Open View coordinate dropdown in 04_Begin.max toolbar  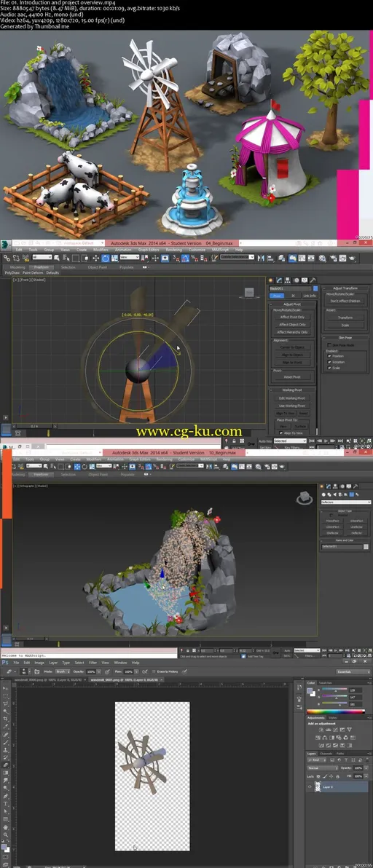tap(130, 257)
